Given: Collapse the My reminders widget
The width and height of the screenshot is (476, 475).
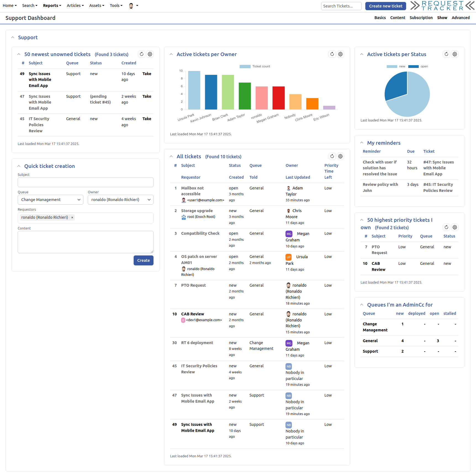Looking at the screenshot, I should pyautogui.click(x=362, y=143).
